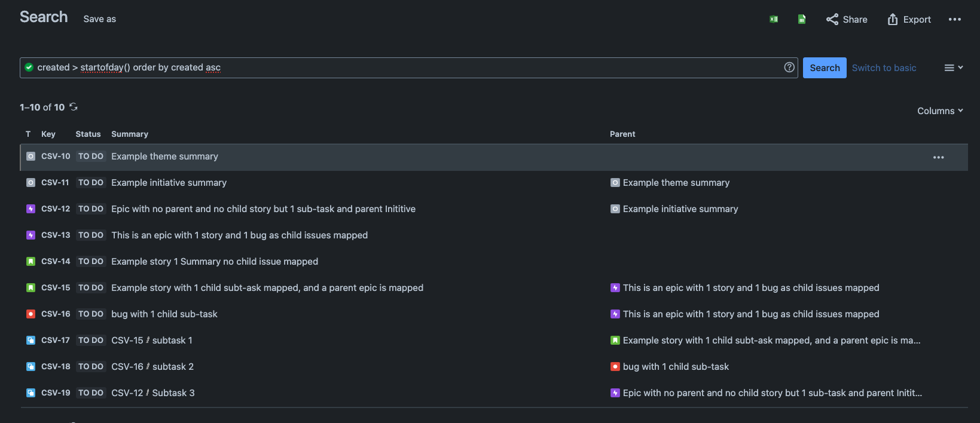Viewport: 980px width, 423px height.
Task: Sort by the Status column header
Action: click(88, 134)
